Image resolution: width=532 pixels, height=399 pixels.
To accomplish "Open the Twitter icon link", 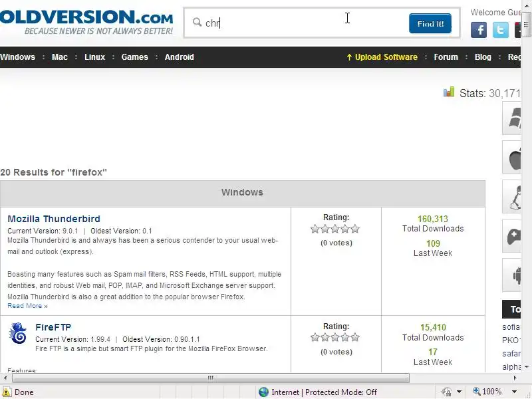I will pos(501,30).
